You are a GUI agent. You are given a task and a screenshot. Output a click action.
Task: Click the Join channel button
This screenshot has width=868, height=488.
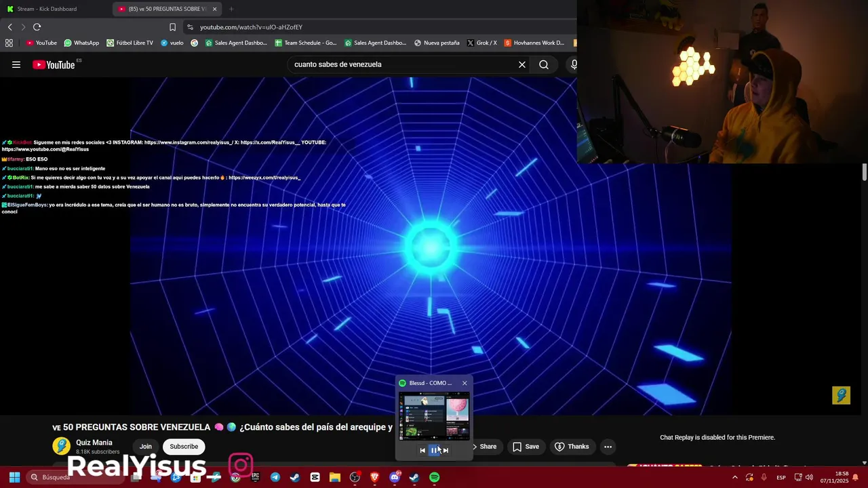[146, 447]
